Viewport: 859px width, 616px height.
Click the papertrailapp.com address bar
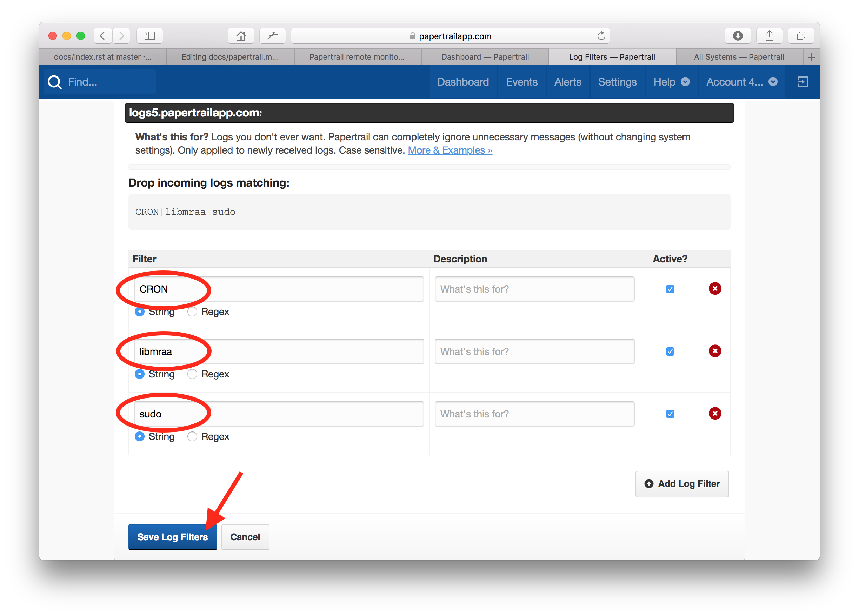450,36
